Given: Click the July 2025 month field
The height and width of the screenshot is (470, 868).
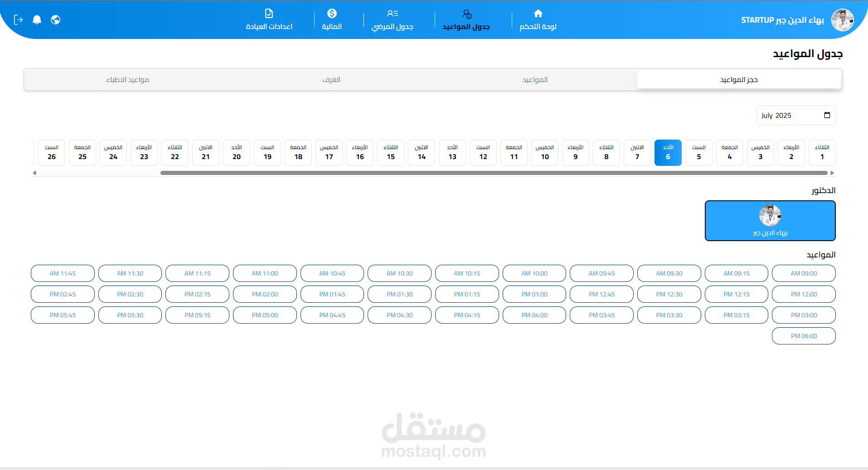Looking at the screenshot, I should coord(789,116).
